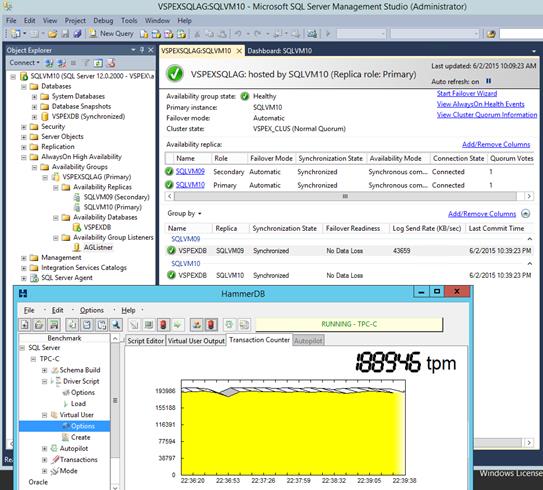Expand the Schema Build node in HammerDB
This screenshot has height=490, width=543.
[x=44, y=370]
